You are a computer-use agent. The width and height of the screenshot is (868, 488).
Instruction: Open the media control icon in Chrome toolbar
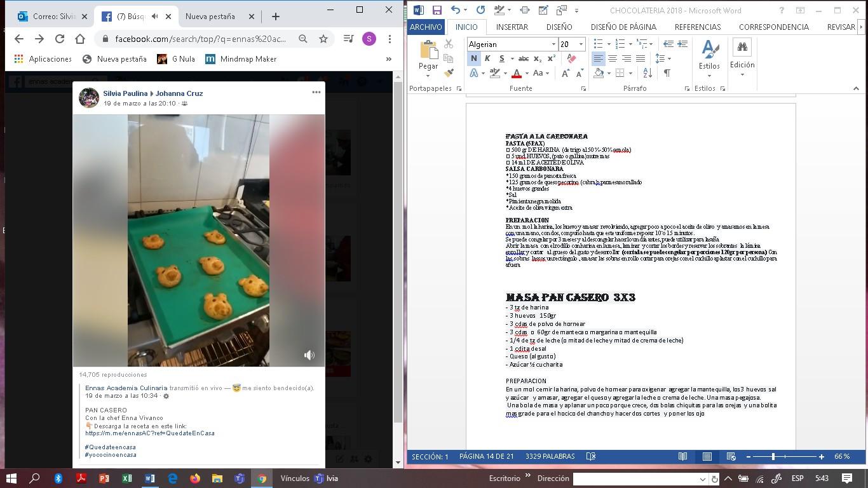pyautogui.click(x=348, y=39)
